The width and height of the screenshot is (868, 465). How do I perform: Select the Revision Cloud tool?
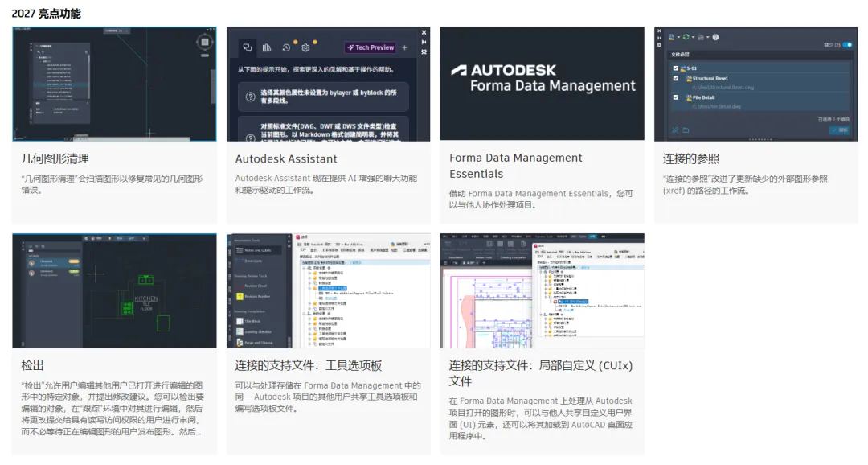pyautogui.click(x=256, y=286)
